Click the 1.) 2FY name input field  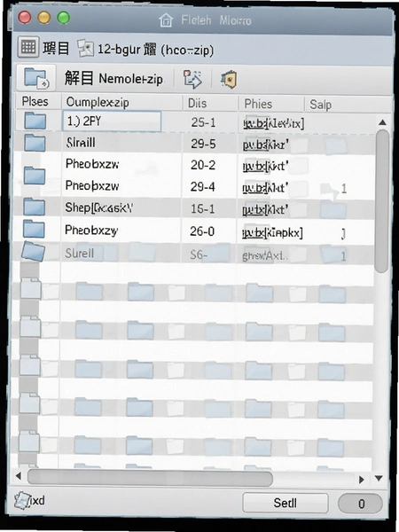(112, 121)
